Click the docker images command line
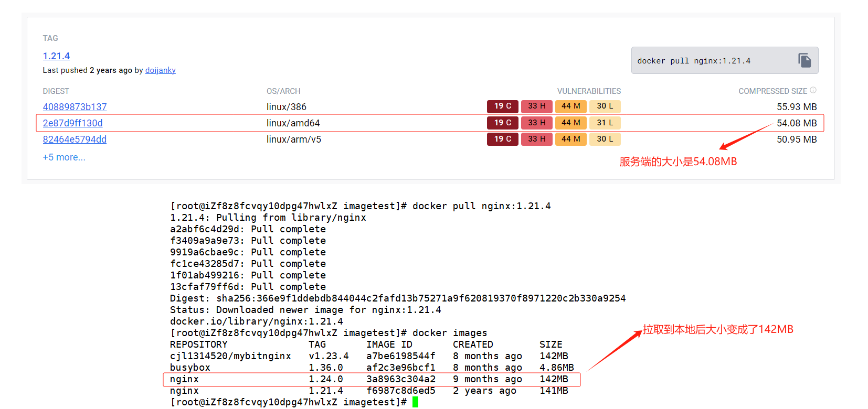 coord(329,333)
